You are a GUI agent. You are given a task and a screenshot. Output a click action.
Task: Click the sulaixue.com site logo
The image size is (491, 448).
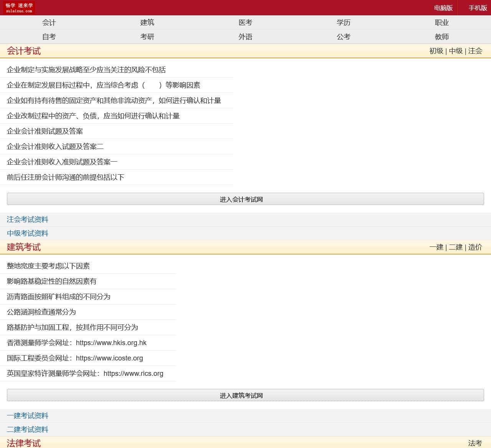click(x=19, y=8)
